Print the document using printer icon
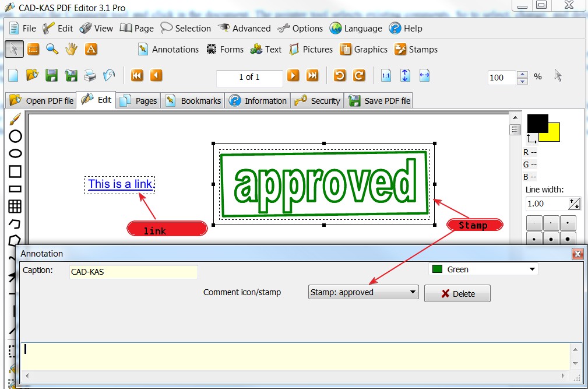This screenshot has width=588, height=389. (x=90, y=76)
